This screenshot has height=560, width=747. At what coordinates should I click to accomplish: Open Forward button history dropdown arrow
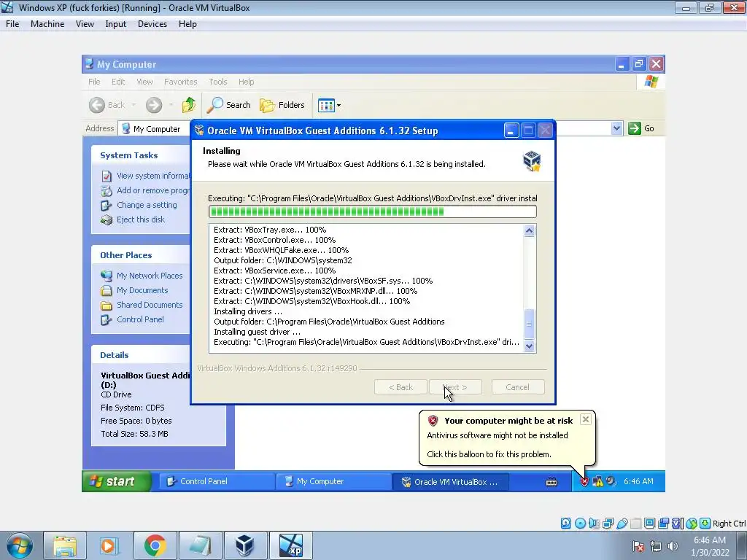point(171,105)
